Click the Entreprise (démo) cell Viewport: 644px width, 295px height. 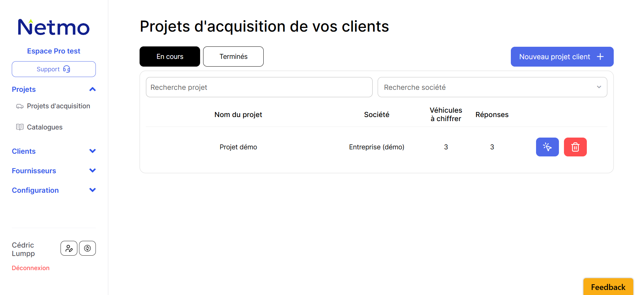377,147
